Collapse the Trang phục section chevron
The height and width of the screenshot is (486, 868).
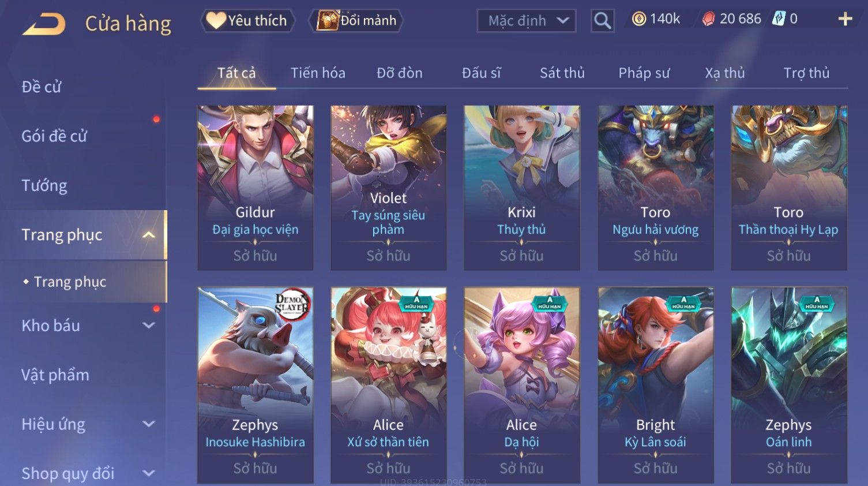pyautogui.click(x=148, y=235)
